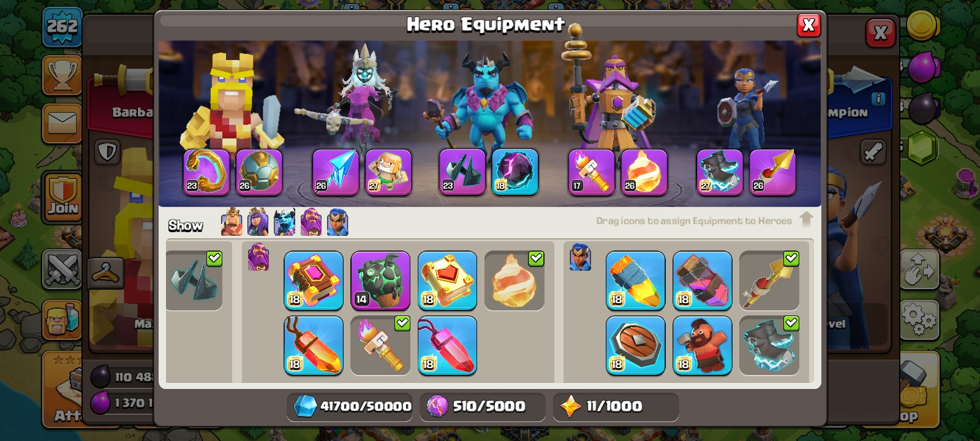Select Barbarian King's level 23 ring equipment
This screenshot has height=441, width=980.
tap(207, 172)
